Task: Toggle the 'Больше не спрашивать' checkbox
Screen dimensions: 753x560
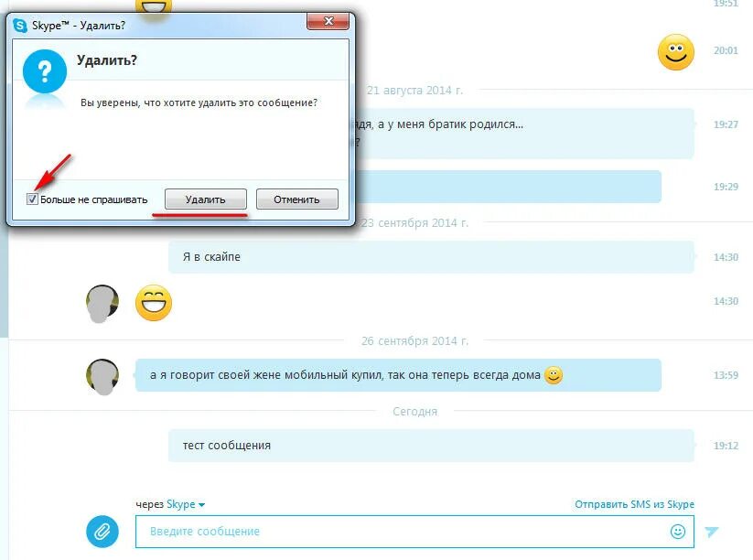Action: 32,199
